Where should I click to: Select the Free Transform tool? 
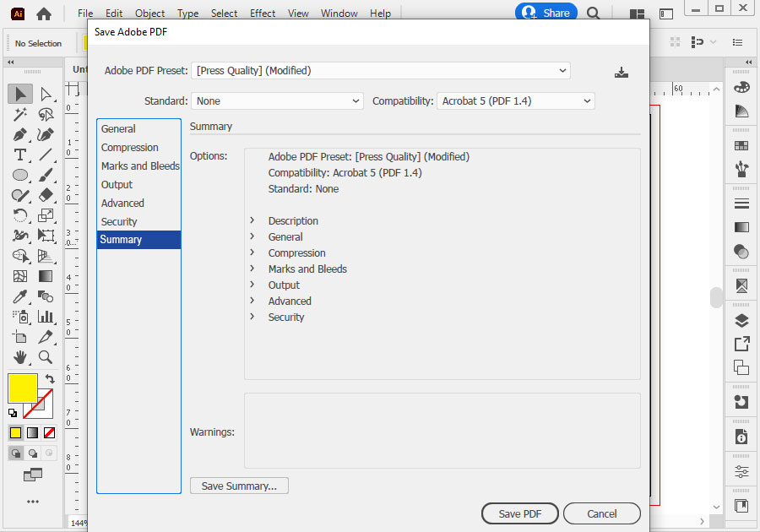coord(46,236)
